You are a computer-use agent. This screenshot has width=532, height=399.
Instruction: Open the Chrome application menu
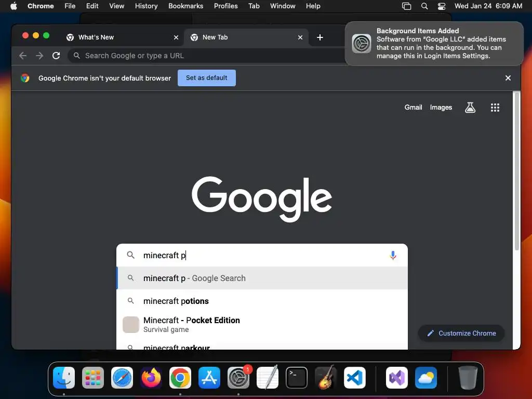[41, 6]
